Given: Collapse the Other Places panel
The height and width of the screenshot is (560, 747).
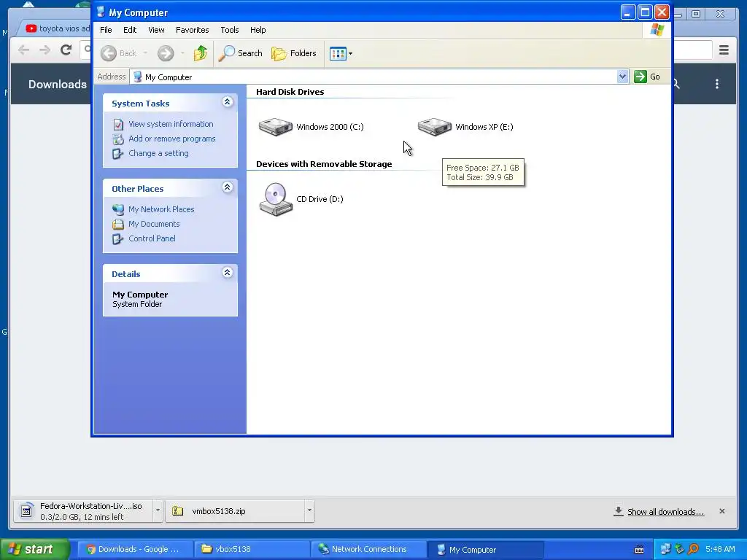Looking at the screenshot, I should click(x=228, y=187).
